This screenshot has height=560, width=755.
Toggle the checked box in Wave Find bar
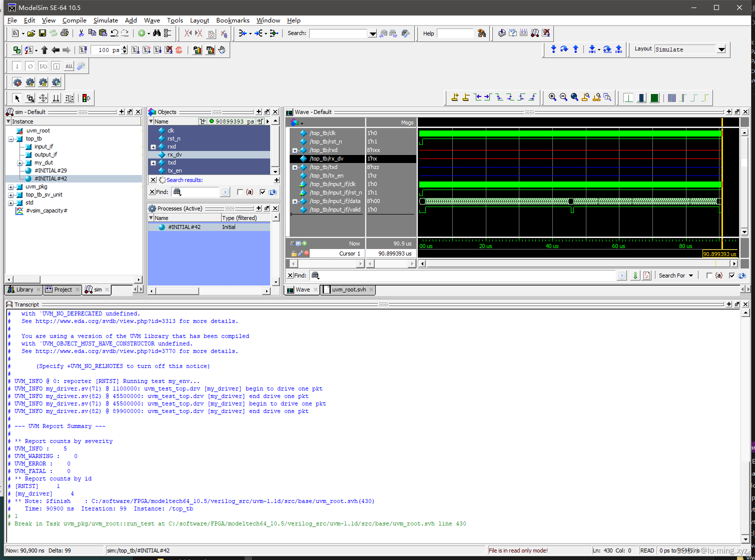point(732,275)
